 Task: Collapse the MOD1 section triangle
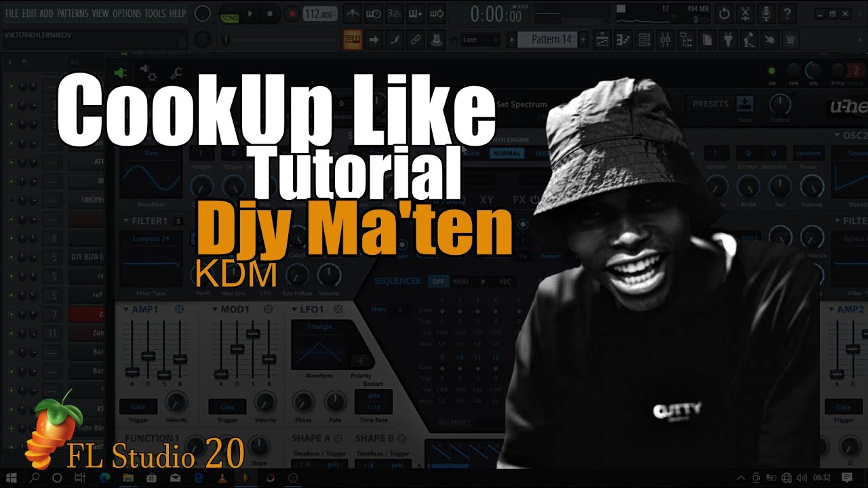214,310
